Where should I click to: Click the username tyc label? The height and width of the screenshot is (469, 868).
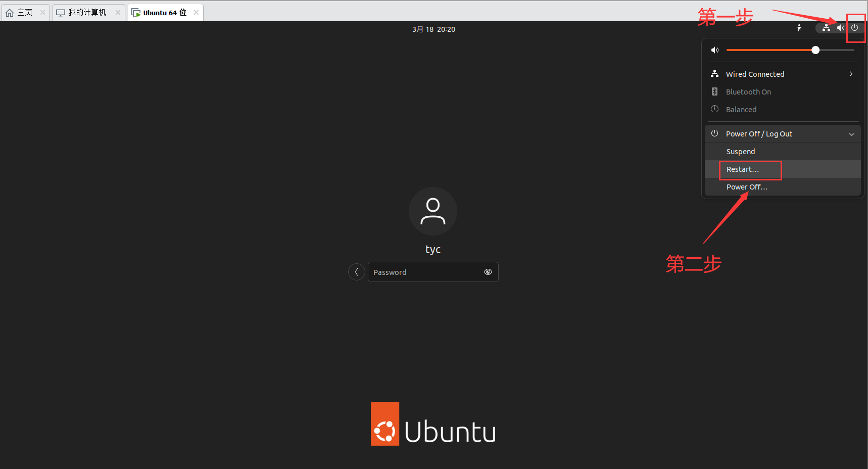[433, 250]
